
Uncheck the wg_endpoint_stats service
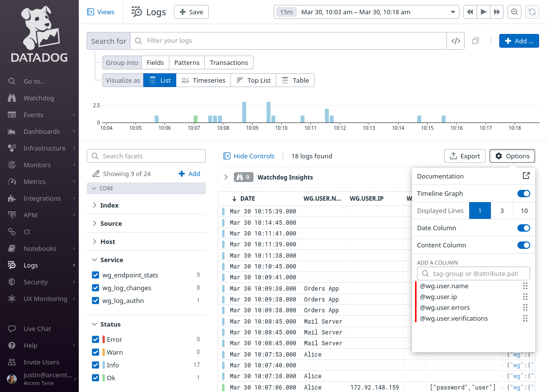click(96, 275)
